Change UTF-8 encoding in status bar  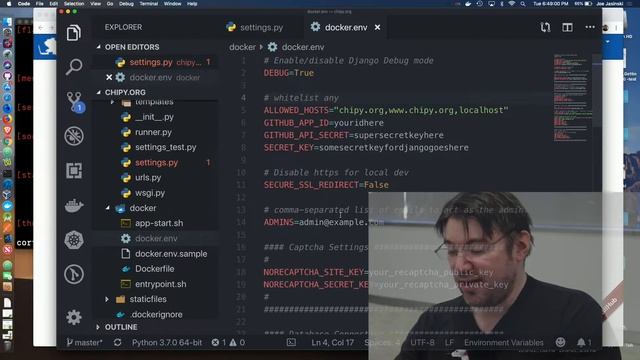pyautogui.click(x=422, y=342)
